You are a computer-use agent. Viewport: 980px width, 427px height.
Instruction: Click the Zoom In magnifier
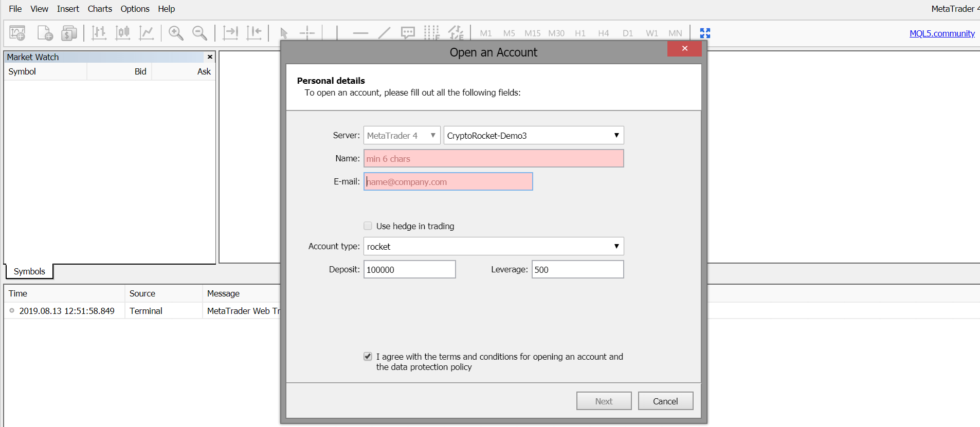[x=176, y=33]
